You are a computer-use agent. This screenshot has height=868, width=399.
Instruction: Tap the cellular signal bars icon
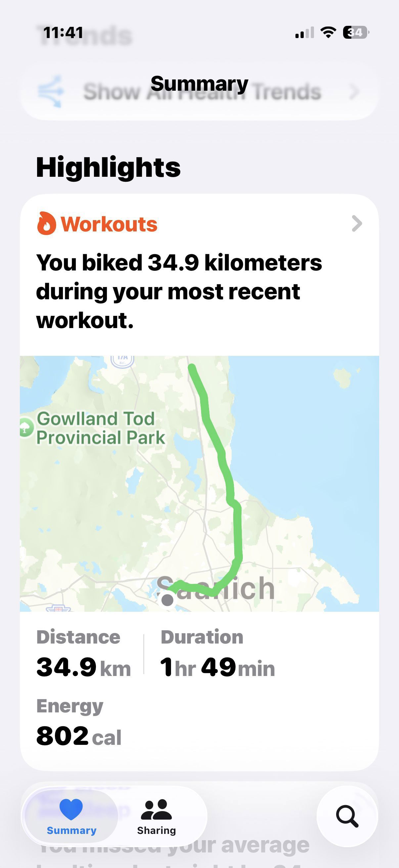(305, 33)
